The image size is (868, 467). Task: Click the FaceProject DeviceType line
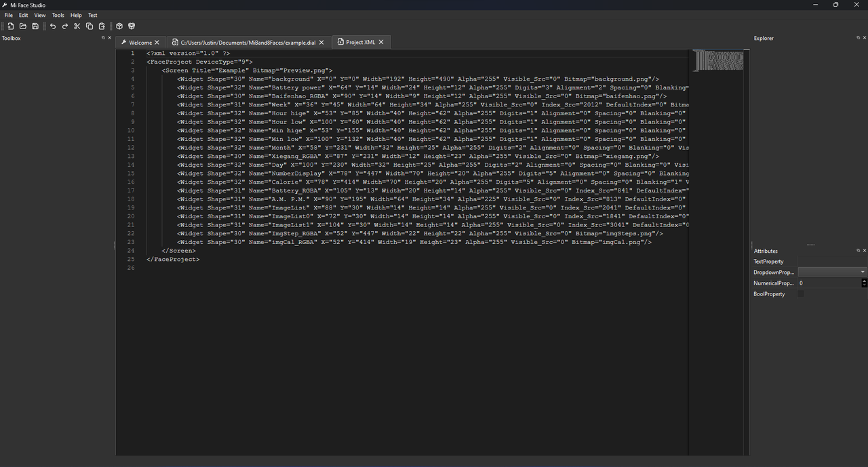coord(199,62)
